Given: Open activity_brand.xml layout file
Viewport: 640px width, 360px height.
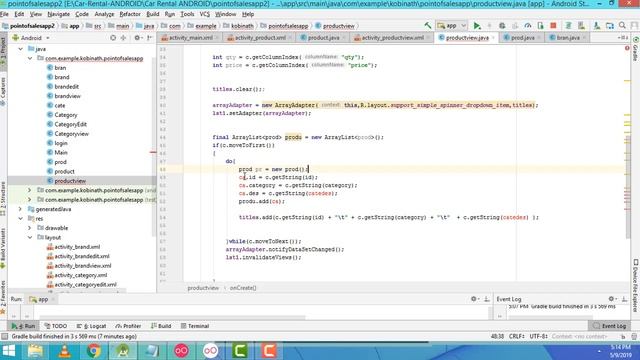Looking at the screenshot, I should [77, 247].
